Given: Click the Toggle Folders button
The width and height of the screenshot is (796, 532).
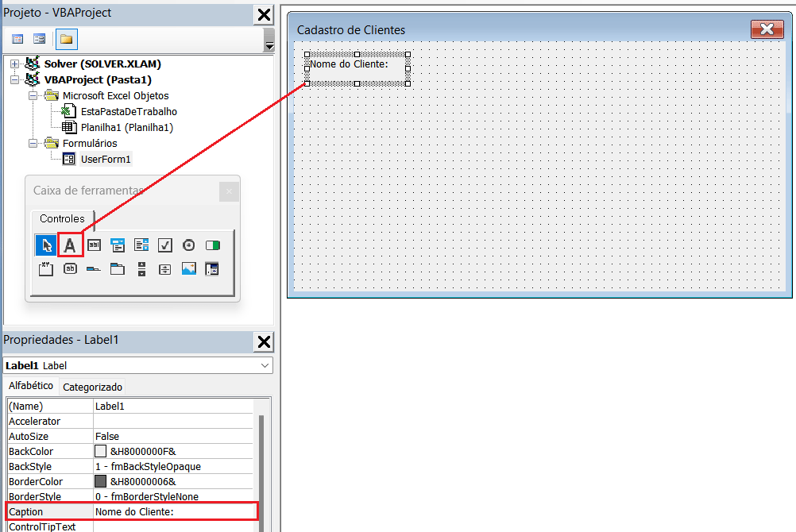Looking at the screenshot, I should pyautogui.click(x=66, y=39).
